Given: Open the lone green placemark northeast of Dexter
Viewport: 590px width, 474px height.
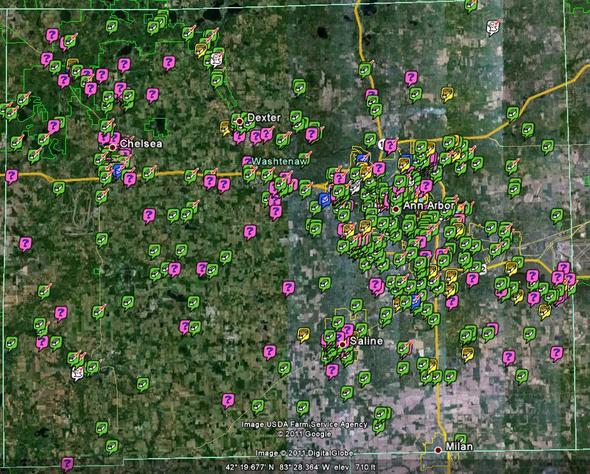Looking at the screenshot, I should (299, 87).
